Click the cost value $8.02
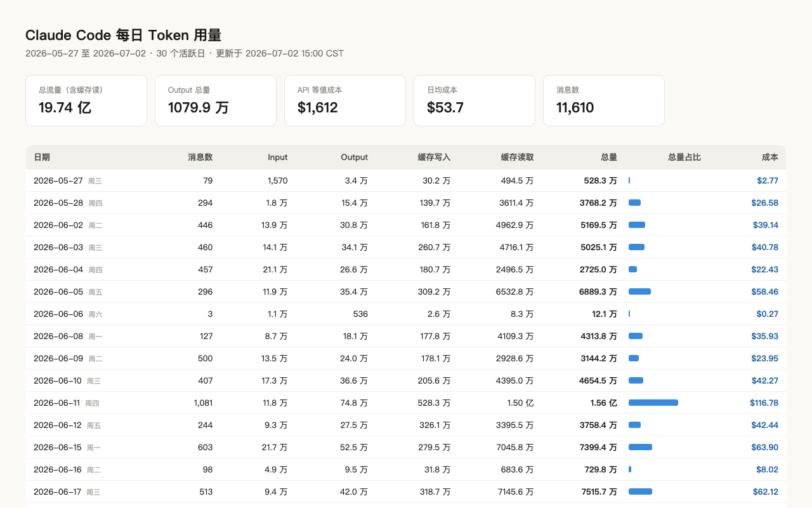The width and height of the screenshot is (812, 508). (x=768, y=469)
